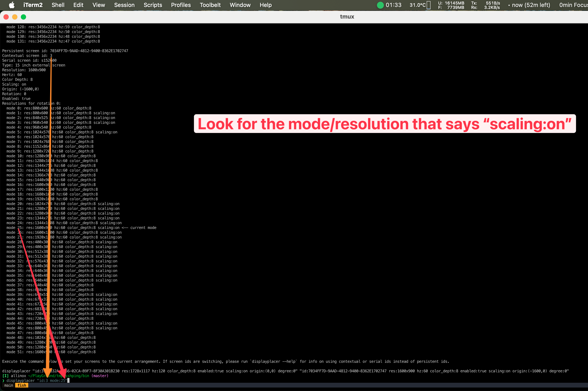Click the network Tx/Rx speed indicator

(485, 5)
